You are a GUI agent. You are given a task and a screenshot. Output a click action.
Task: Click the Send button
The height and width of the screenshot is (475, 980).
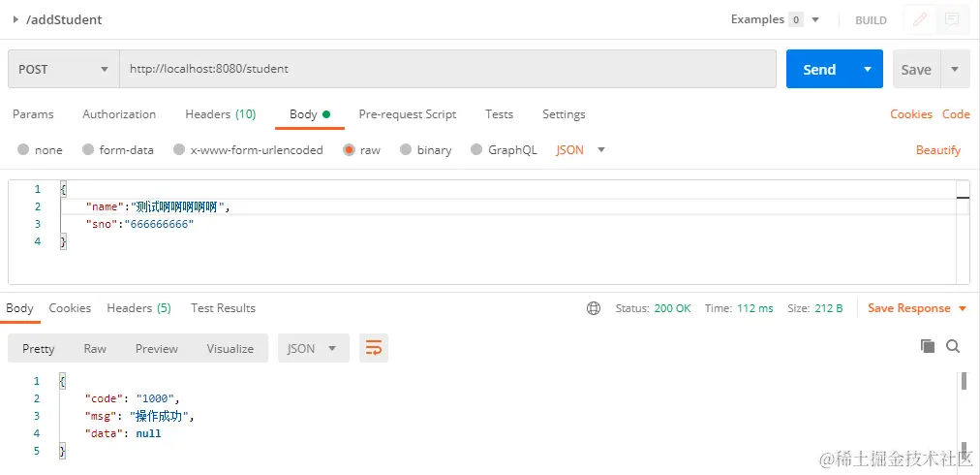(819, 69)
